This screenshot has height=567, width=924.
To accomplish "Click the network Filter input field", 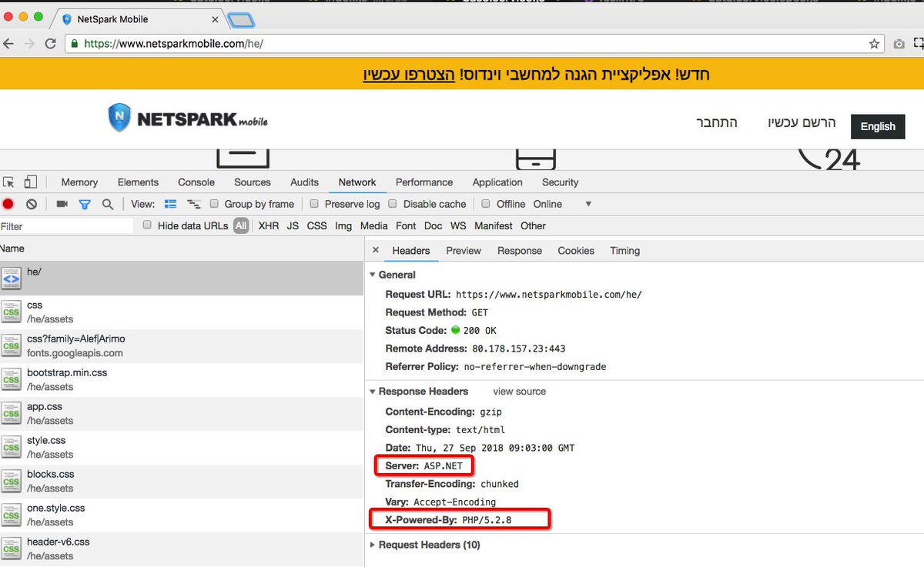I will pos(67,226).
